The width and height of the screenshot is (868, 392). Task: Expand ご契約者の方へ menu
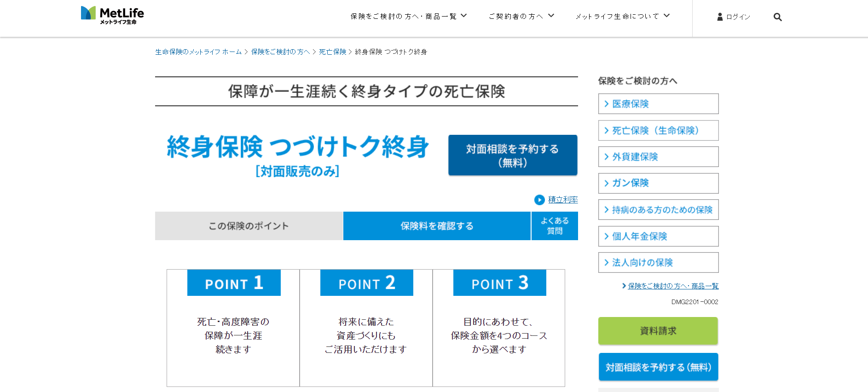[x=521, y=16]
